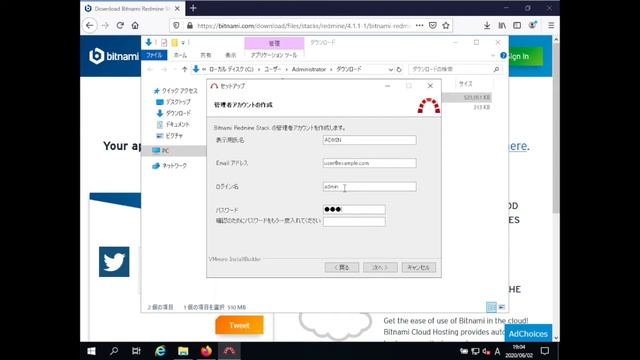This screenshot has height=360, width=640.
Task: Click Explorer up-directory arrow
Action: (184, 69)
